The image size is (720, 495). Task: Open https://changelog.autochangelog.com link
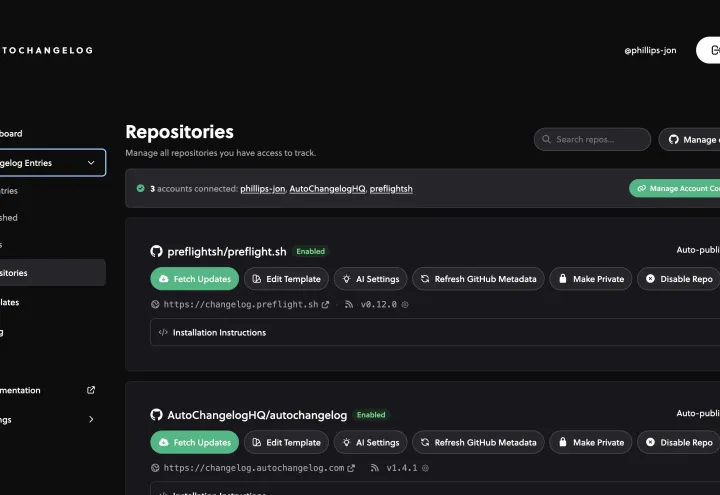click(x=254, y=468)
